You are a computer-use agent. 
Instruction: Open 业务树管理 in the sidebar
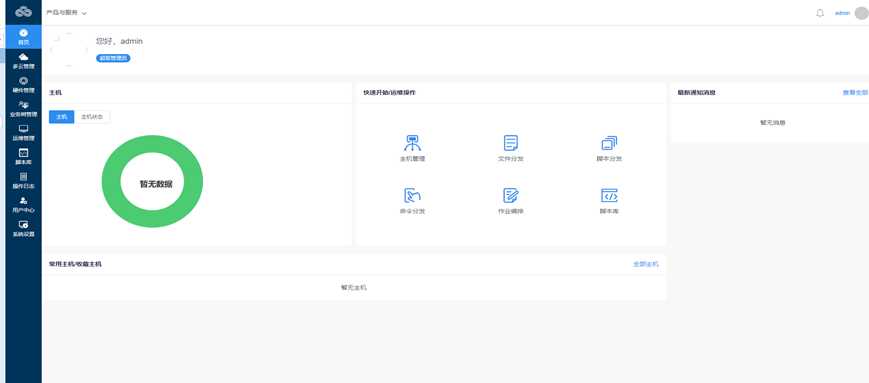(x=23, y=109)
